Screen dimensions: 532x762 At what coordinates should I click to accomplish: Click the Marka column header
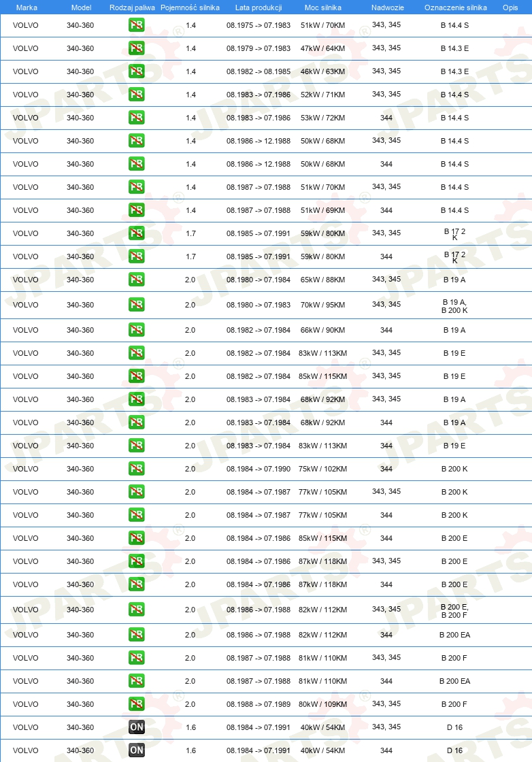[27, 7]
